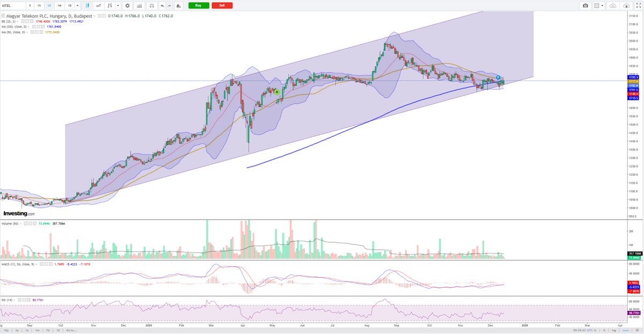Switch to the 1M interval
The width and height of the screenshot is (644, 334).
click(59, 5)
